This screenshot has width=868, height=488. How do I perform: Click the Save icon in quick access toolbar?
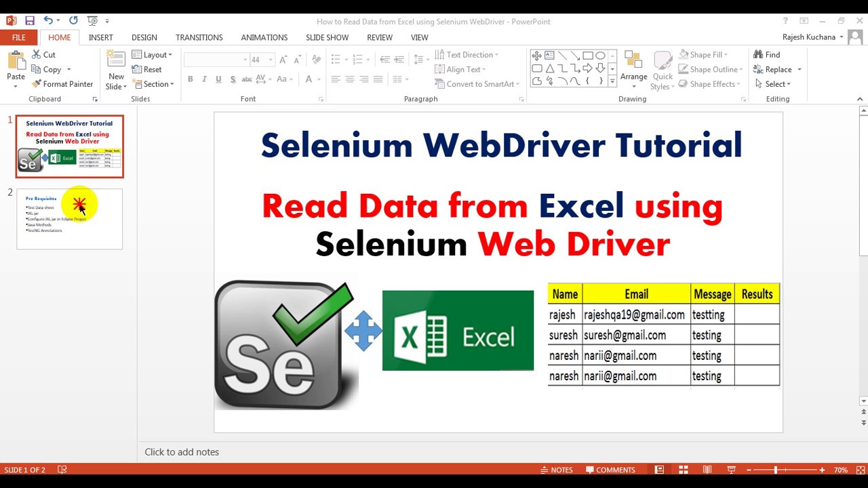point(29,21)
